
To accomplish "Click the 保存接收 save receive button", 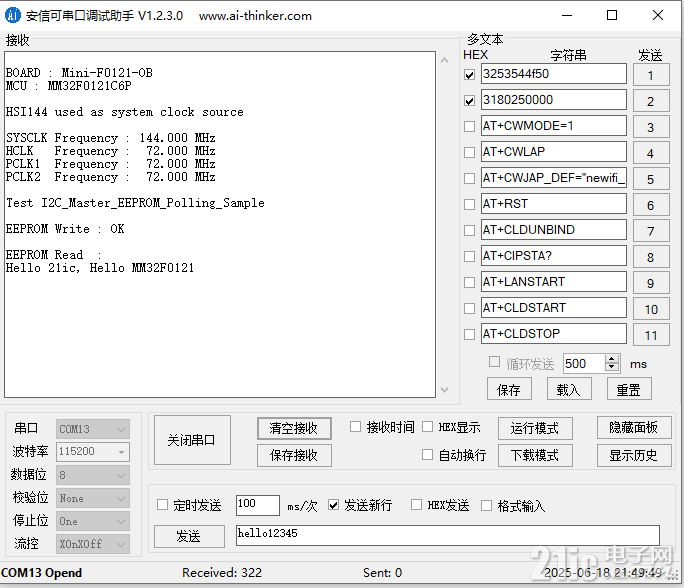I will pos(294,455).
